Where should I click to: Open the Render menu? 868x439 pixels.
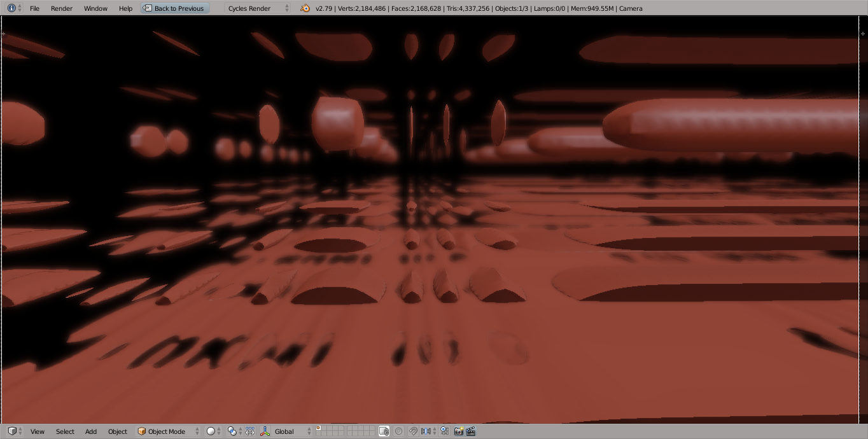tap(61, 8)
